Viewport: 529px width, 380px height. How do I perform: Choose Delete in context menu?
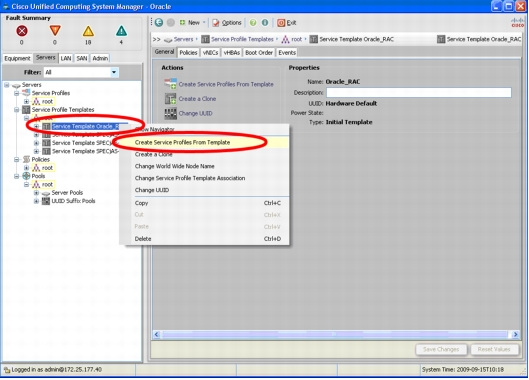(x=205, y=239)
